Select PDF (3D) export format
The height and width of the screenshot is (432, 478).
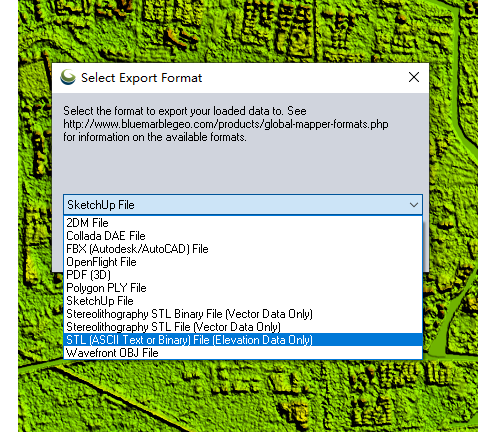(243, 275)
